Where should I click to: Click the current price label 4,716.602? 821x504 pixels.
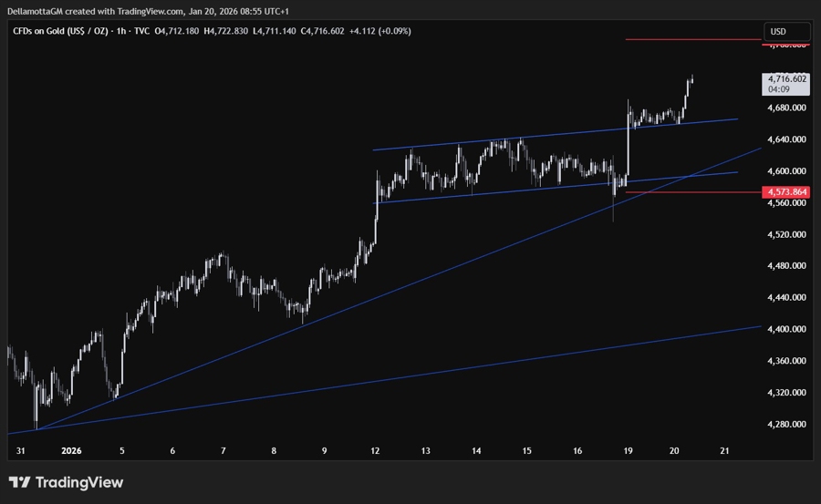(x=787, y=79)
